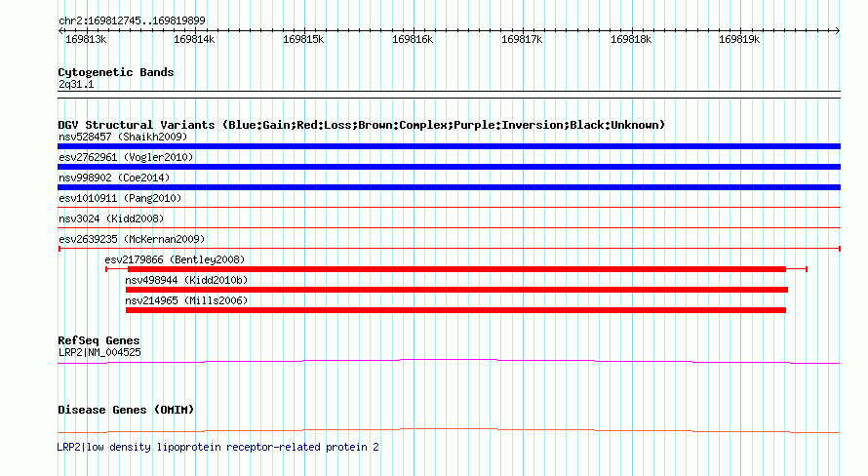Open variant label nsv214965 (Mills2006)
The image size is (868, 476).
[x=186, y=300]
